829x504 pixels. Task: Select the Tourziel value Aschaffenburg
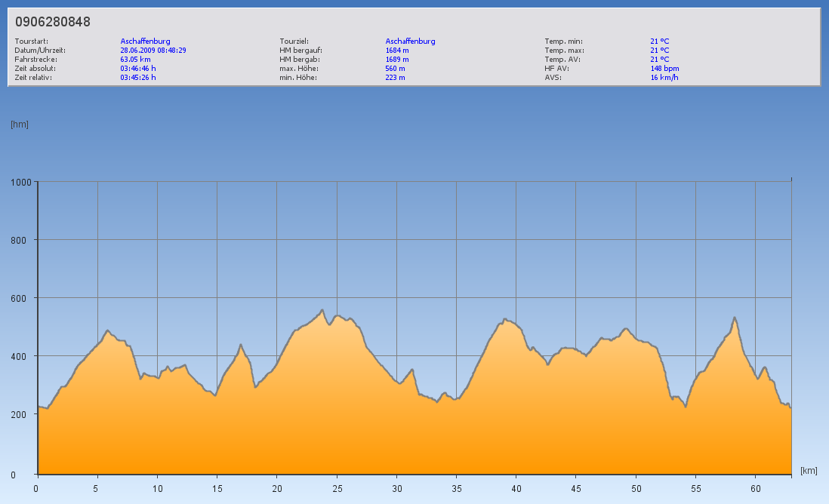tap(410, 41)
